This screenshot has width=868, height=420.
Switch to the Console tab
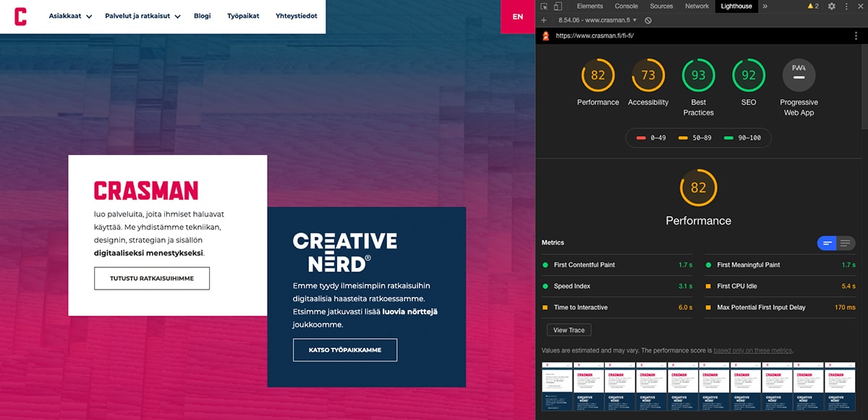pos(626,7)
